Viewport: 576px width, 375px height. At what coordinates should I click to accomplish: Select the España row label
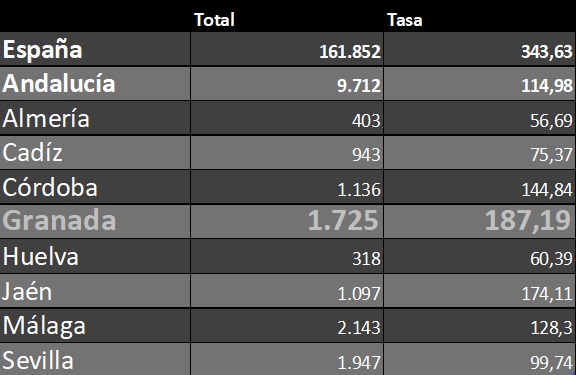(x=43, y=50)
